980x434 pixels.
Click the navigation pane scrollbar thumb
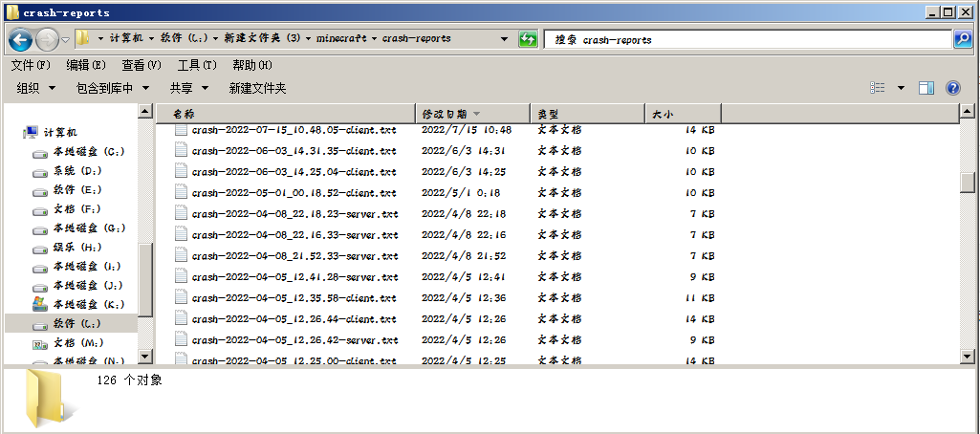145,280
